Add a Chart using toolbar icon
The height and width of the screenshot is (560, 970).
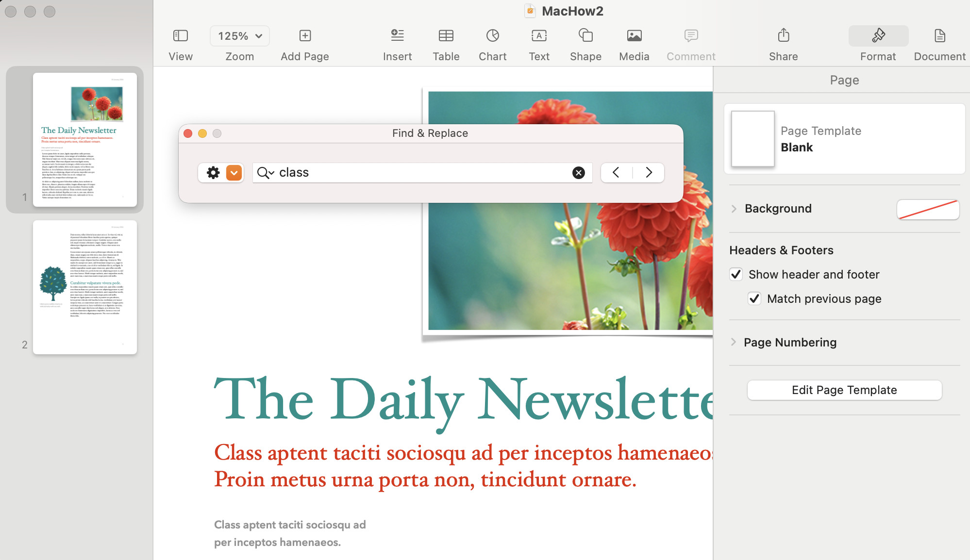tap(492, 35)
